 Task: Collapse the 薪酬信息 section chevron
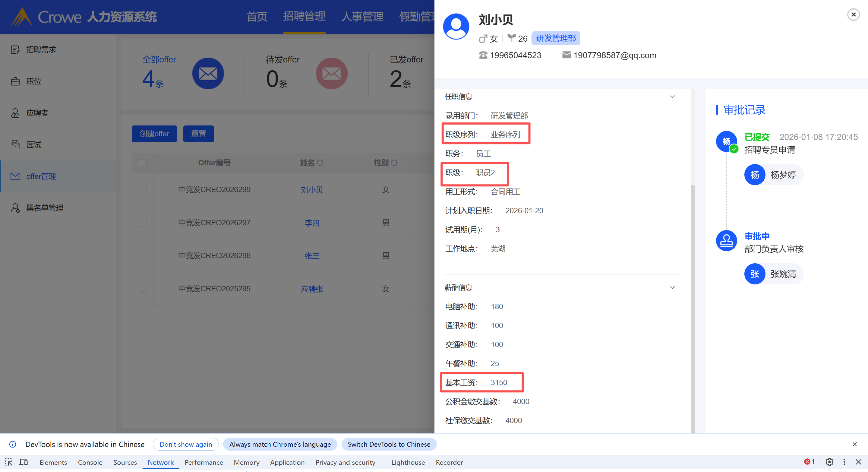(672, 288)
